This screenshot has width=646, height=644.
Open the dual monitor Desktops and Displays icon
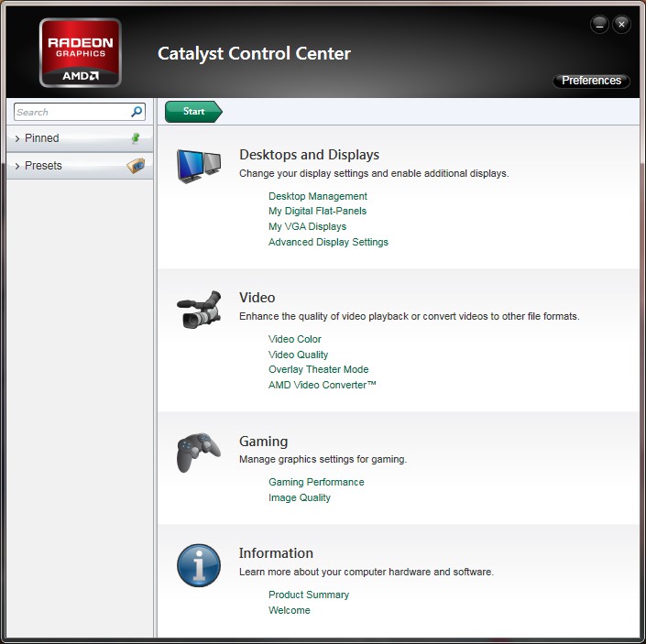coord(199,166)
